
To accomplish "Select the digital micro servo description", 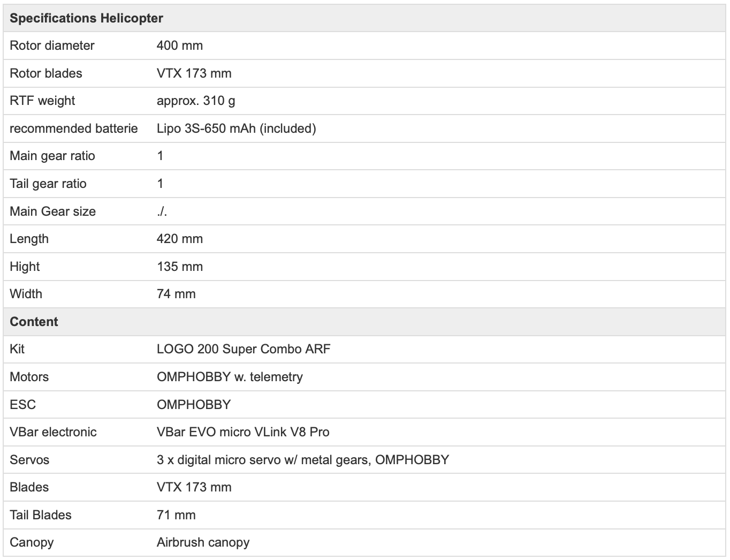I will (x=302, y=460).
